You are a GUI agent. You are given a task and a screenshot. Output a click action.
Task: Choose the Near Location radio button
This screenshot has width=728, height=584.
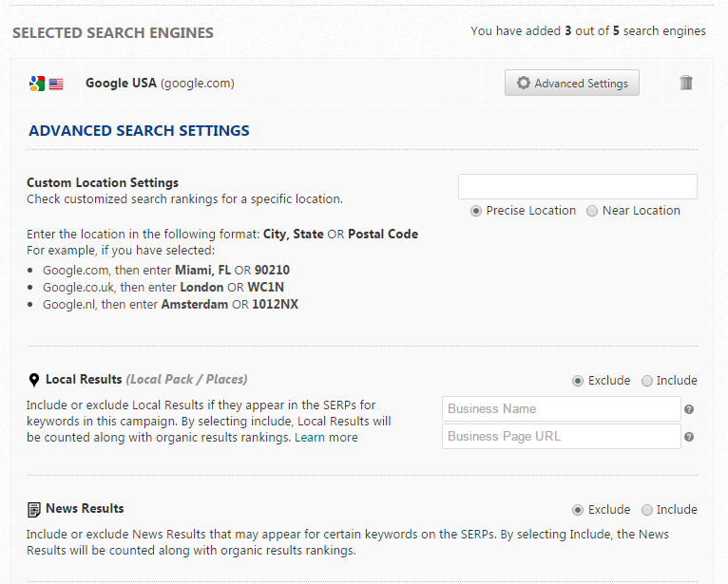click(592, 211)
